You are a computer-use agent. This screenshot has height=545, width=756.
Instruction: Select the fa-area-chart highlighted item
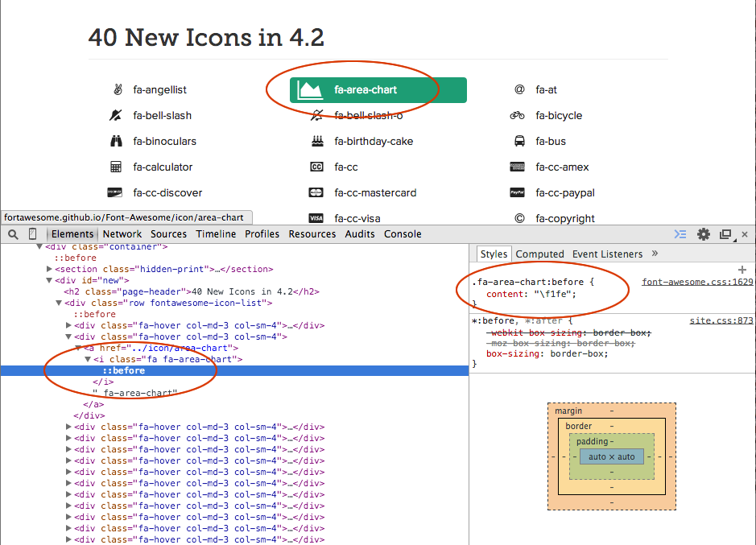click(x=366, y=90)
